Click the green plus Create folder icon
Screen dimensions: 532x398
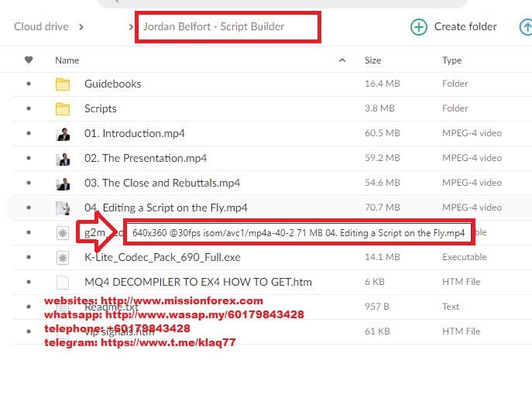(x=419, y=27)
